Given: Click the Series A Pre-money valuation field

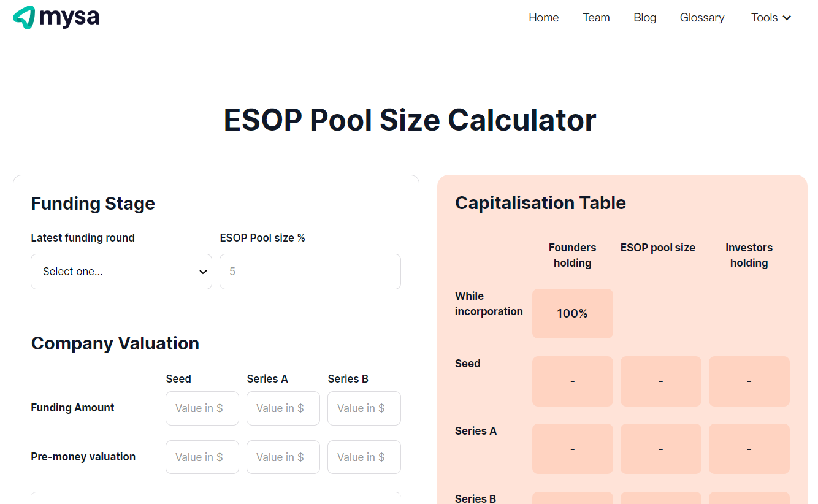Looking at the screenshot, I should (283, 457).
